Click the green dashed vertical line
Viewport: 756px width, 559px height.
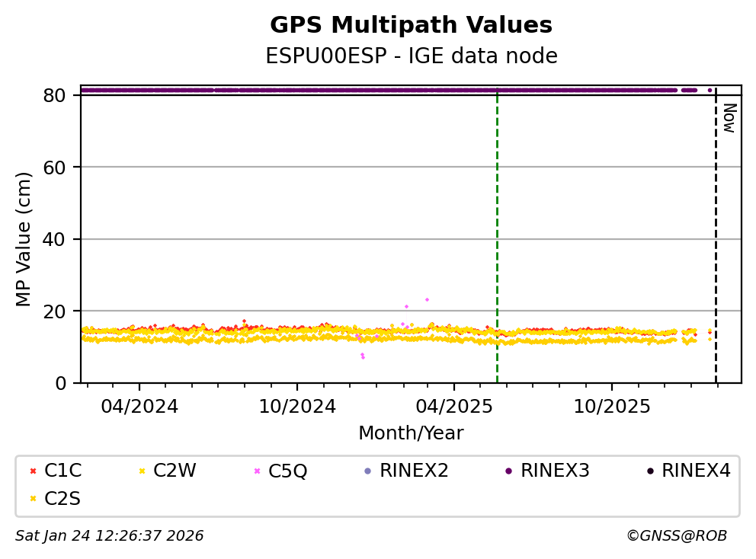(497, 228)
